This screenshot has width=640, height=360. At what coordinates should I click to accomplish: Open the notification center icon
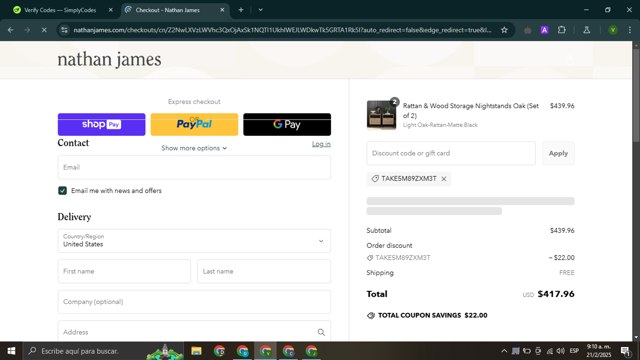pyautogui.click(x=625, y=351)
